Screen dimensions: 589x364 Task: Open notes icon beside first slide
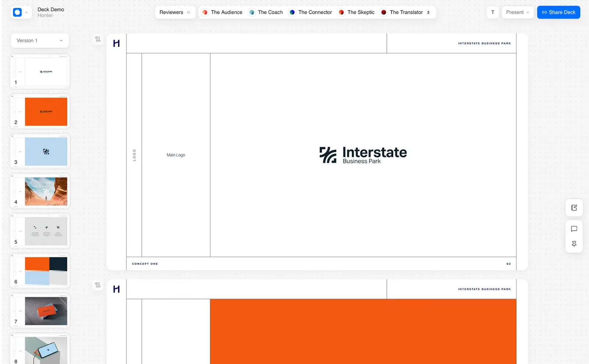pos(98,39)
